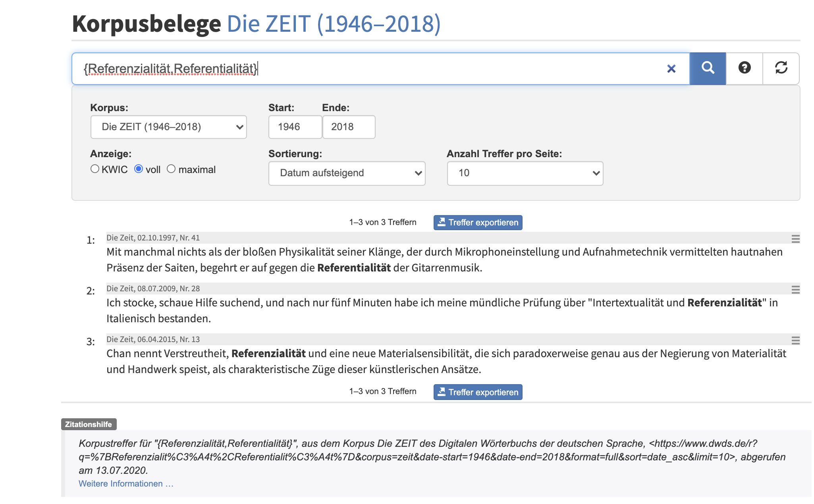Open the Korpus dropdown Die ZEIT

(x=168, y=127)
